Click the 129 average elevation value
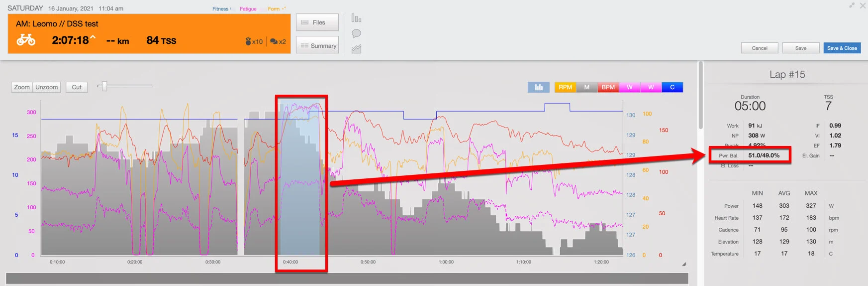868x286 pixels. pyautogui.click(x=784, y=242)
